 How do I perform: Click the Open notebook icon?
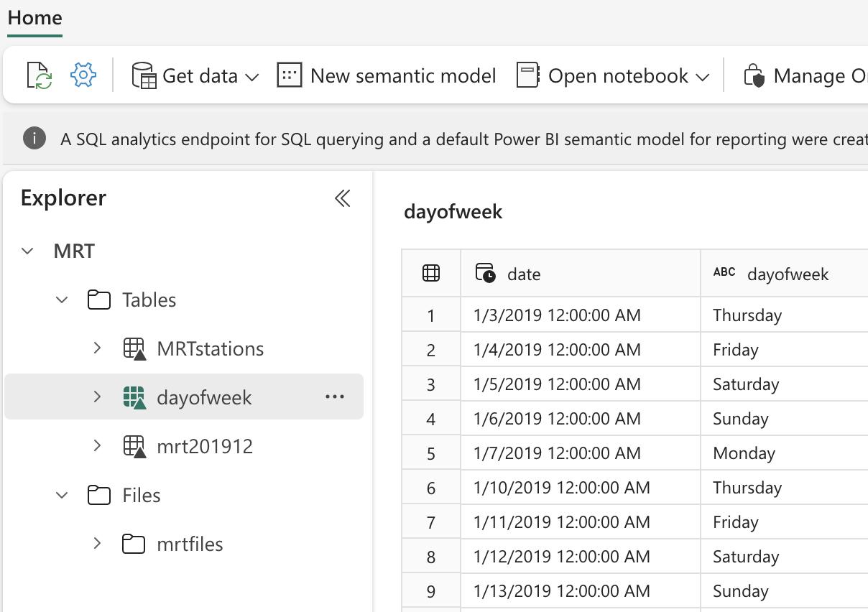[x=528, y=75]
